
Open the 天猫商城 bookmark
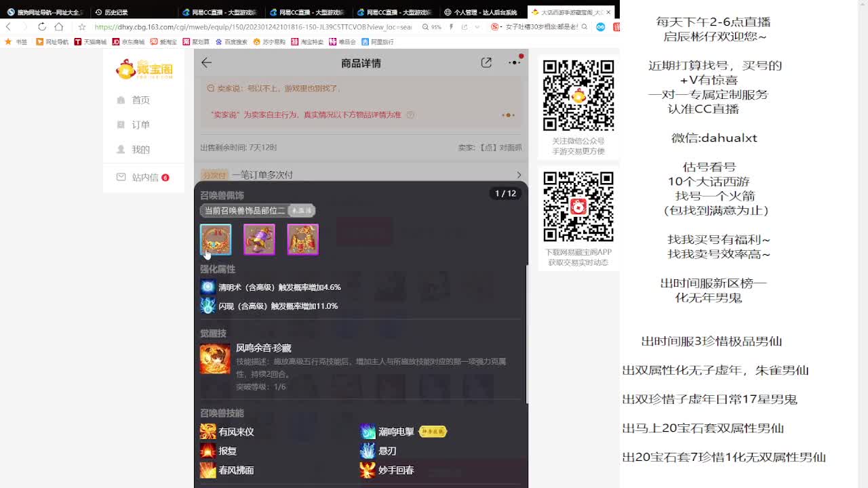click(x=90, y=42)
